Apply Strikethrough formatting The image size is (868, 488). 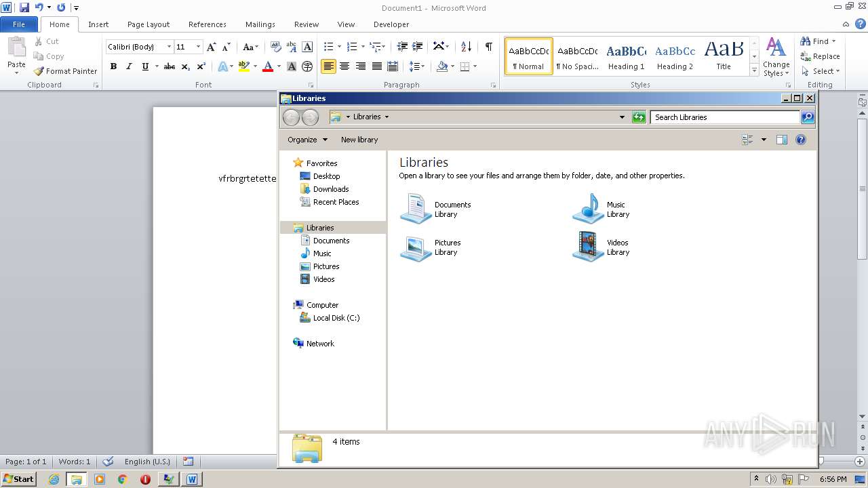[170, 66]
